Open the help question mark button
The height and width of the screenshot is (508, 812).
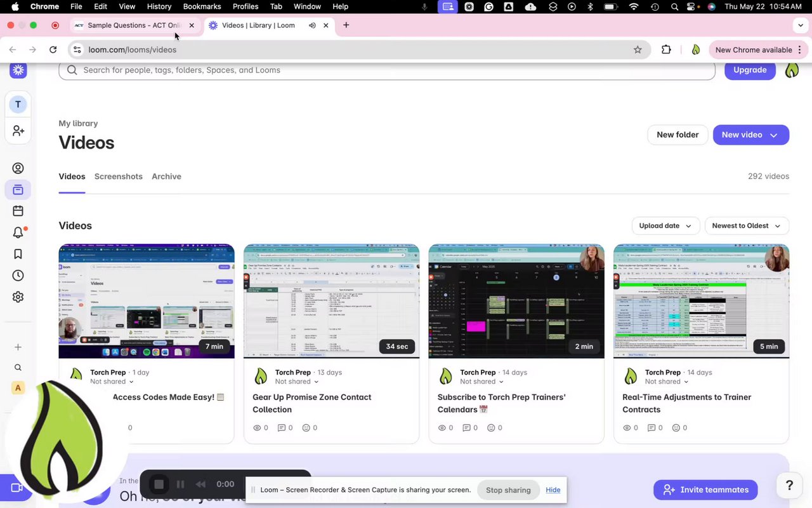click(789, 486)
